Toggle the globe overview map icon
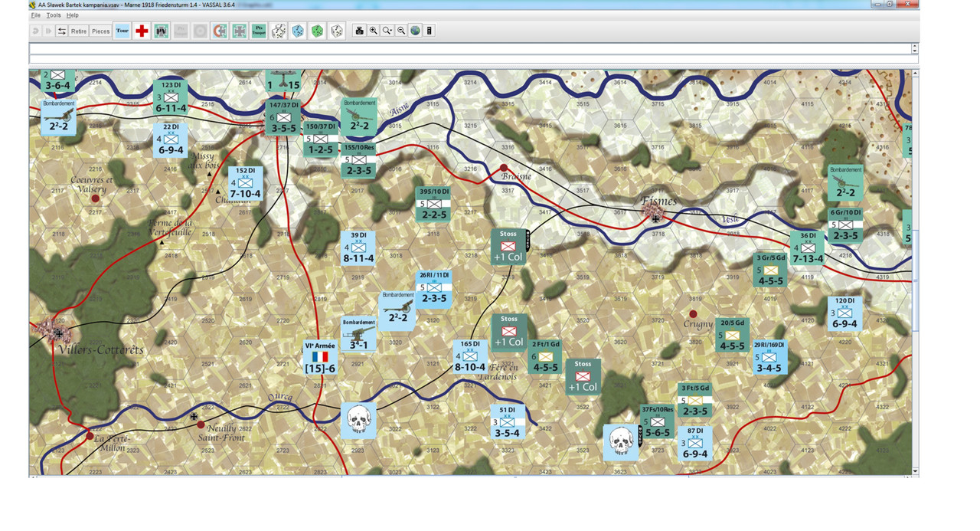This screenshot has height=531, width=980. (x=415, y=31)
